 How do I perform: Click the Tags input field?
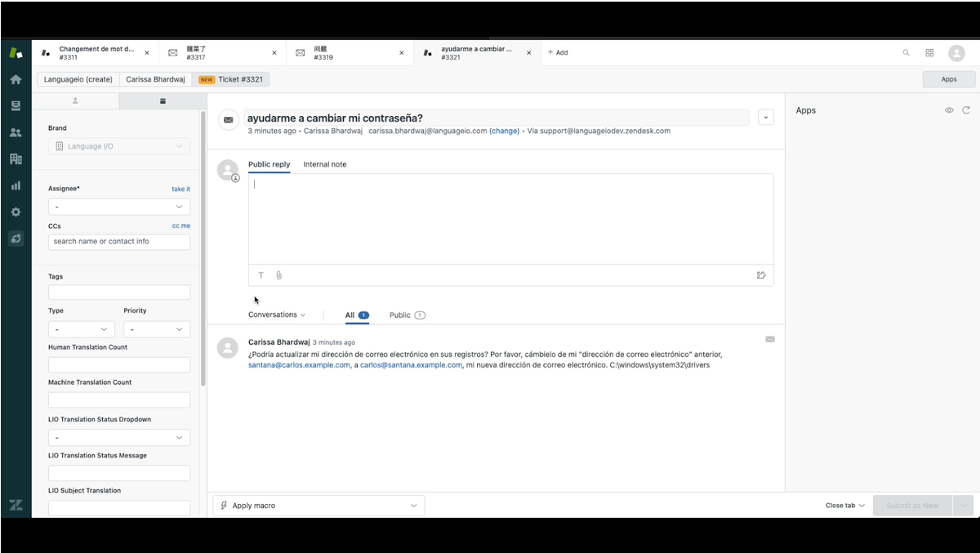coord(119,292)
